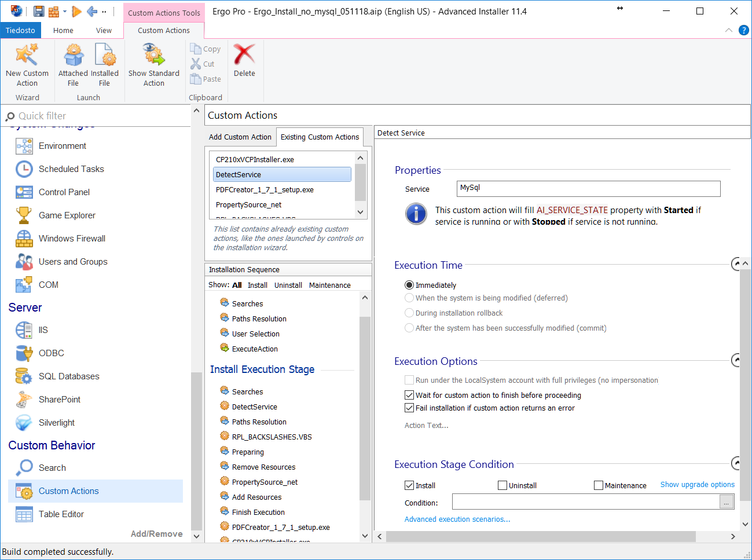
Task: Open SharePoint page
Action: (60, 400)
